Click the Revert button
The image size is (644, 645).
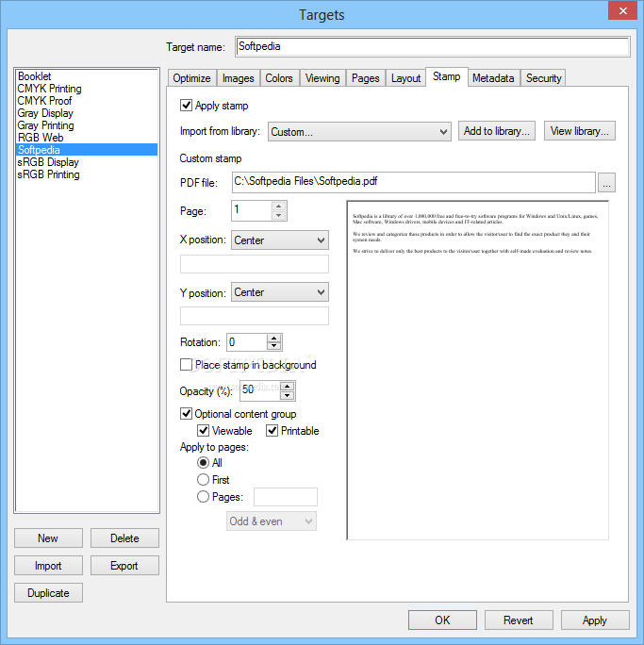point(519,620)
